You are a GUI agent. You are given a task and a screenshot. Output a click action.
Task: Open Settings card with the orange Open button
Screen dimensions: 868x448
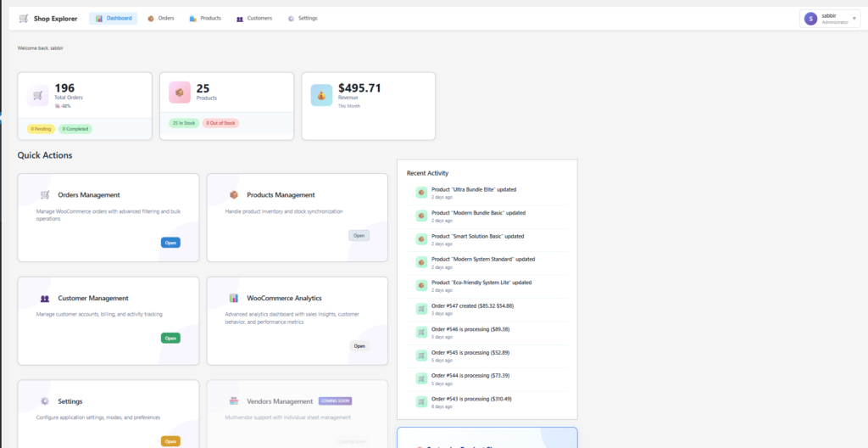pos(170,441)
